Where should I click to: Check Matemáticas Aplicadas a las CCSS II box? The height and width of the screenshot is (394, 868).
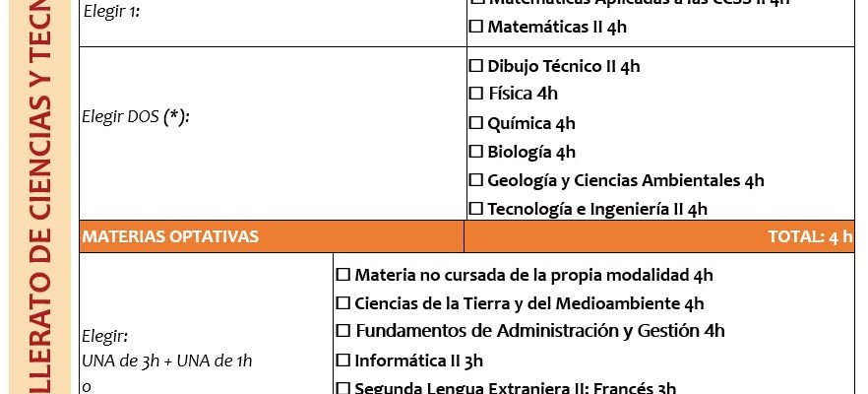point(476,3)
